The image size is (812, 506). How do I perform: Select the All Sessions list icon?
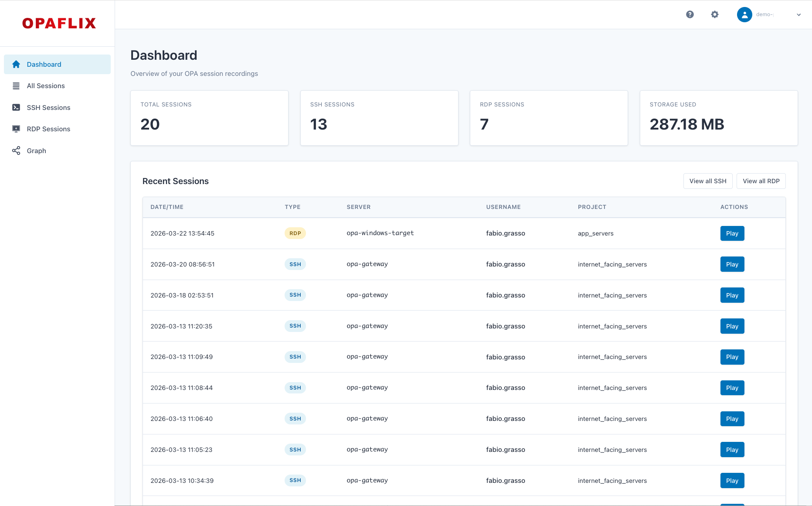pos(16,85)
